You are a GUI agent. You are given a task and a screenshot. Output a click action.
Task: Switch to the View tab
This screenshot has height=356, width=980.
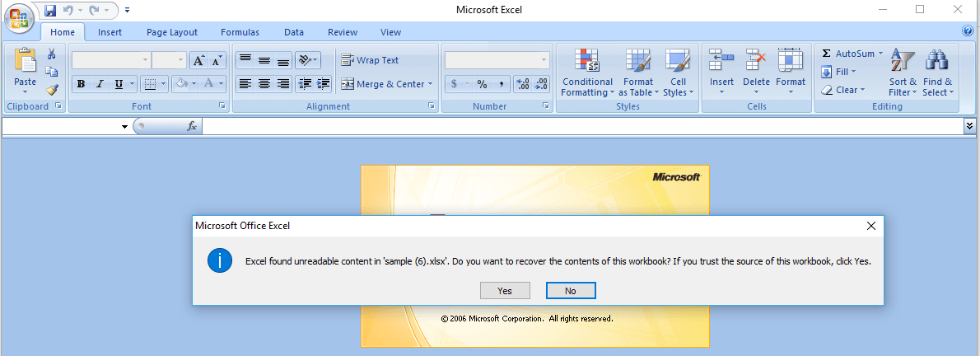[390, 32]
